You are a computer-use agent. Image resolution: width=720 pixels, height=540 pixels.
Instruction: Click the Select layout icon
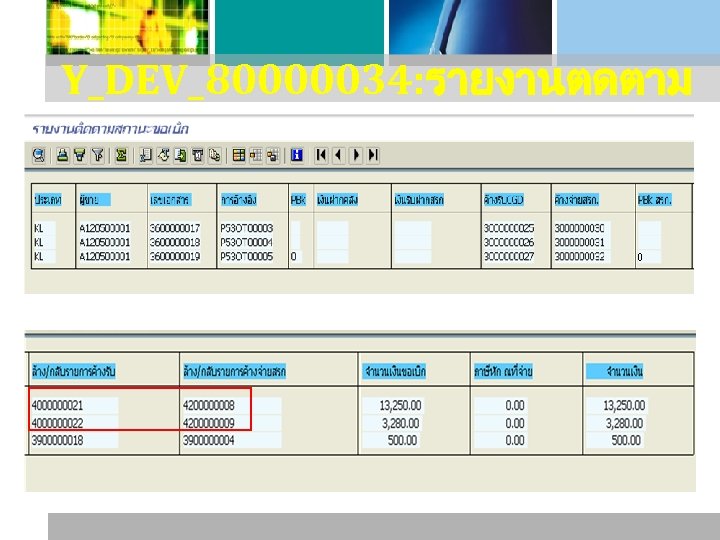[256, 155]
